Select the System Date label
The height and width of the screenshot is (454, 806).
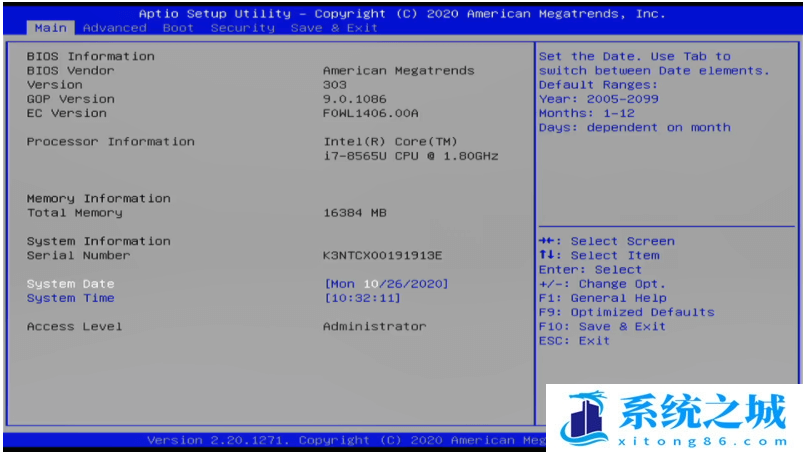pos(70,284)
